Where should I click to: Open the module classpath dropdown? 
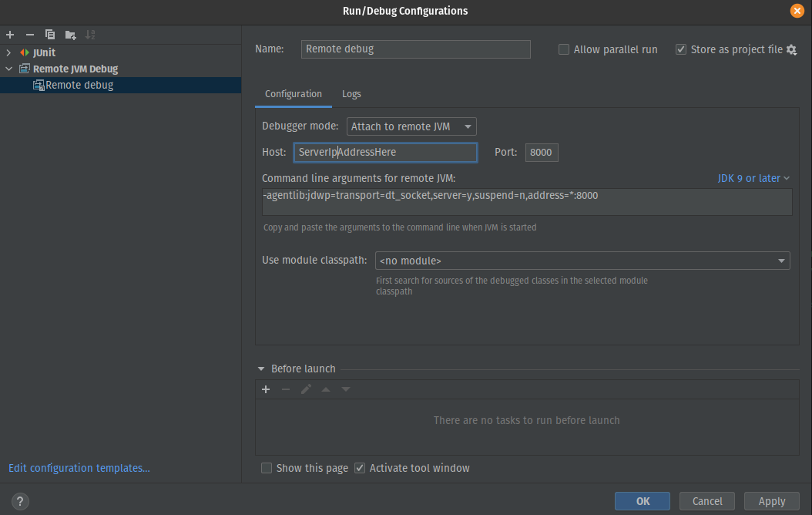coord(781,261)
